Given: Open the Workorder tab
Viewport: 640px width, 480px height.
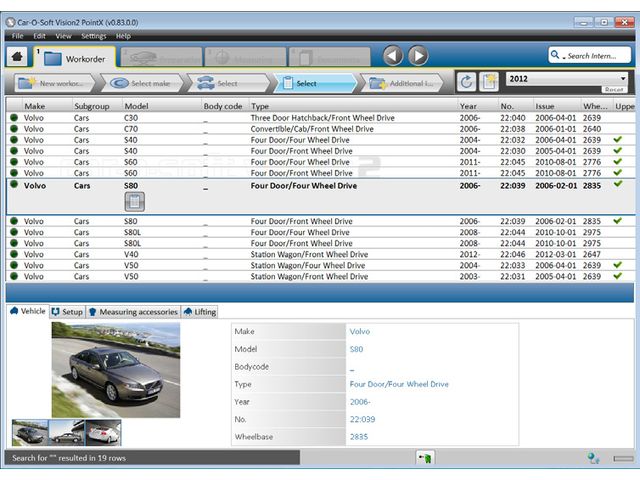Looking at the screenshot, I should pyautogui.click(x=75, y=58).
